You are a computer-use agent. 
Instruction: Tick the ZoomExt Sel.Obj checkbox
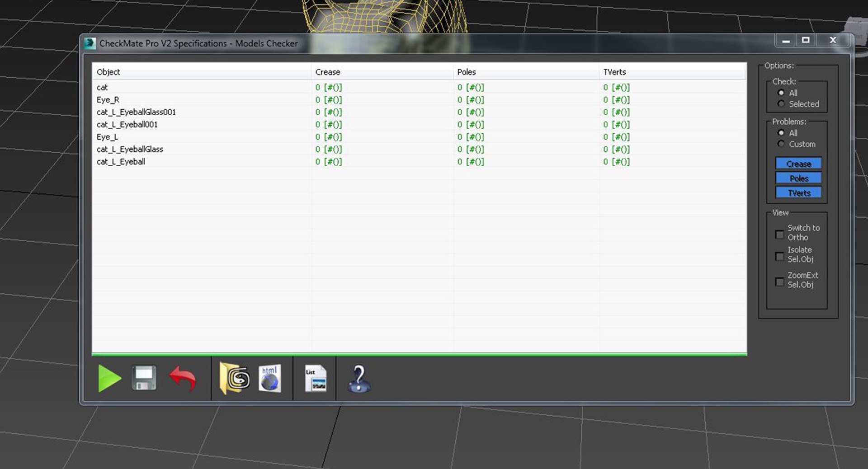click(779, 281)
